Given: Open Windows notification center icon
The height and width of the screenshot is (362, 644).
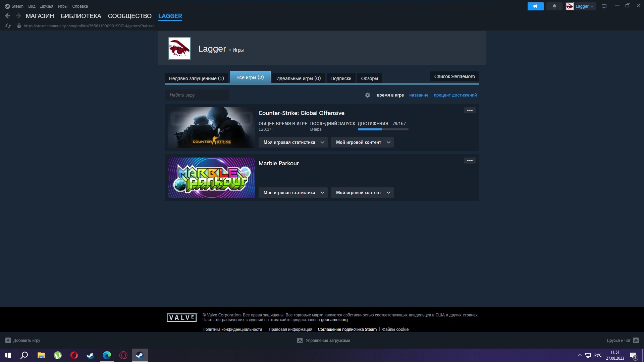Looking at the screenshot, I should [x=633, y=355].
